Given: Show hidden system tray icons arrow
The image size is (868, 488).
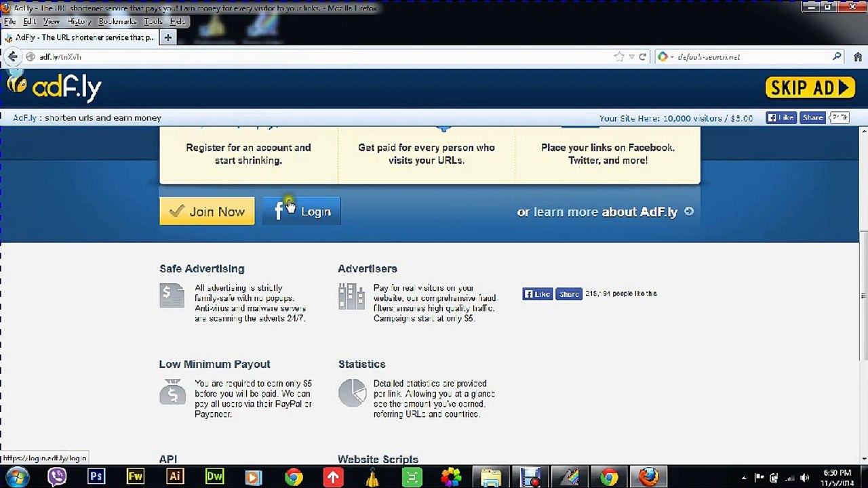Looking at the screenshot, I should (x=744, y=478).
